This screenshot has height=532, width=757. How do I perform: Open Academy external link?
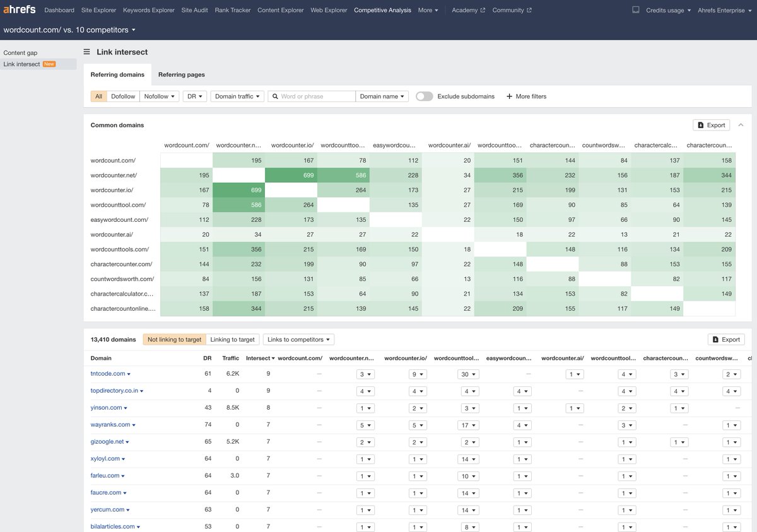[468, 10]
